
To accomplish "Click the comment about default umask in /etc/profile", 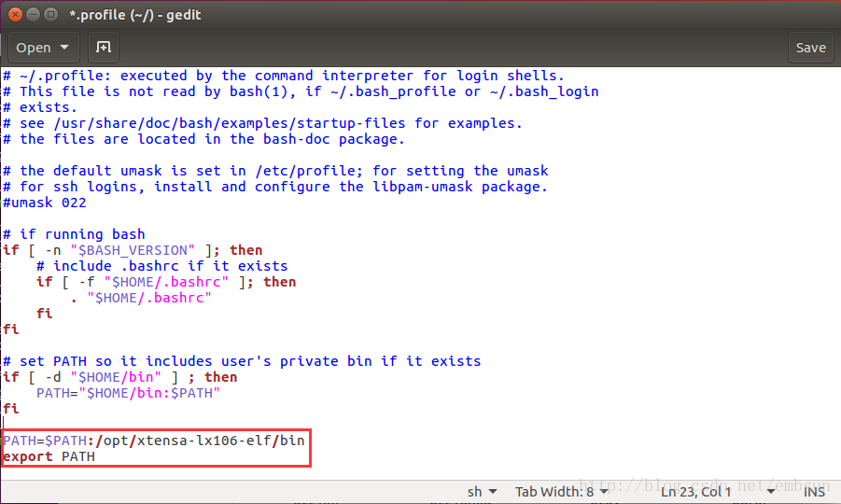I will (x=275, y=171).
